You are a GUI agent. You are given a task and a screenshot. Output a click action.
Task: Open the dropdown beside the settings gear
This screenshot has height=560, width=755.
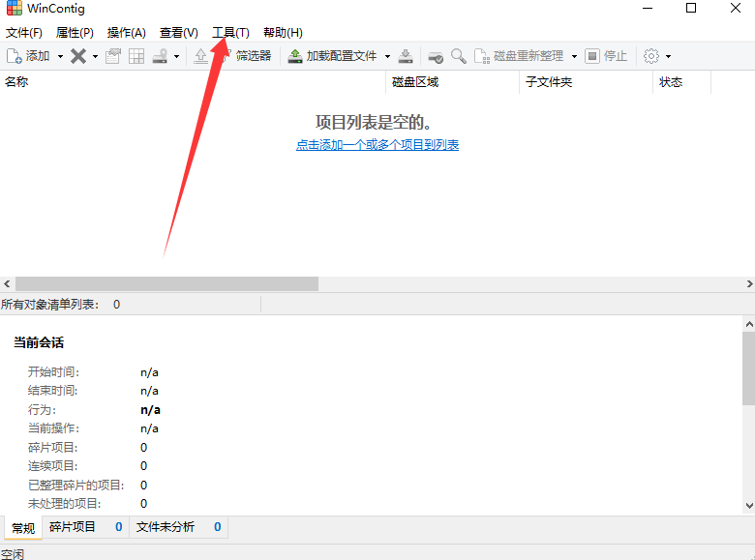coord(668,56)
